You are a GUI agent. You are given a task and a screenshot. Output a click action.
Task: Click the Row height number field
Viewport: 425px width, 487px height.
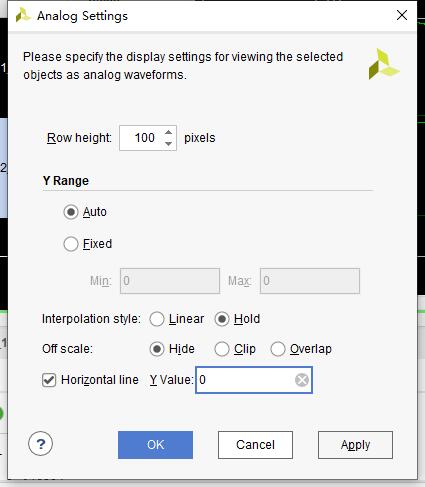[141, 138]
